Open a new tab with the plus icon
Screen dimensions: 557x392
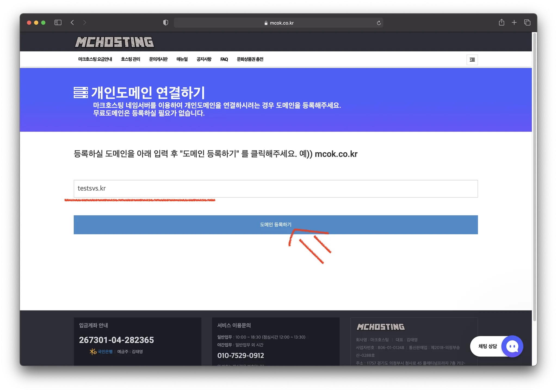point(514,23)
